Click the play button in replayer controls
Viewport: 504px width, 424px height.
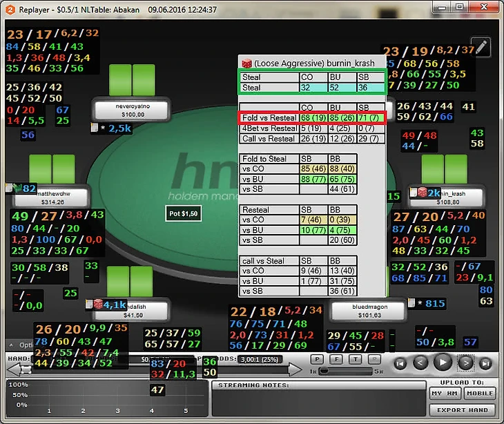443,363
